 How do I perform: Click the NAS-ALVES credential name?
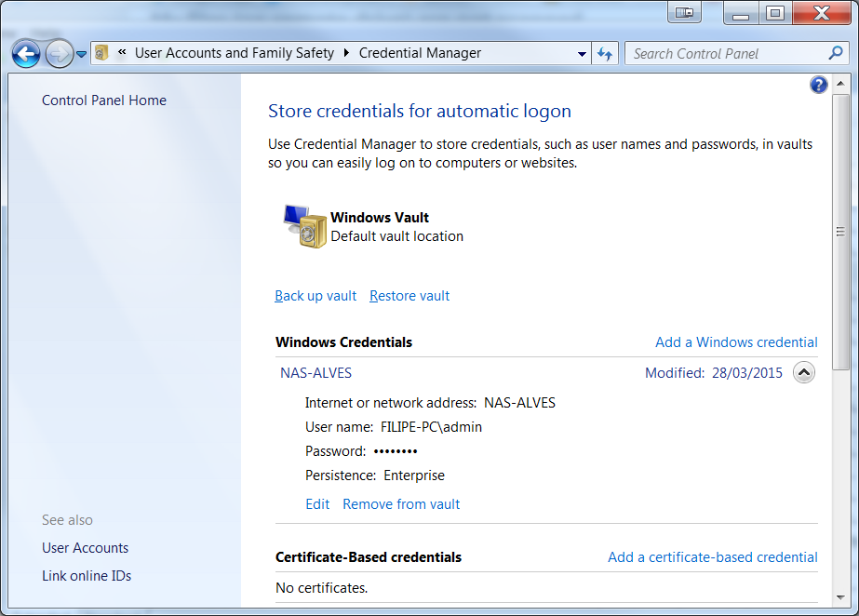point(316,373)
